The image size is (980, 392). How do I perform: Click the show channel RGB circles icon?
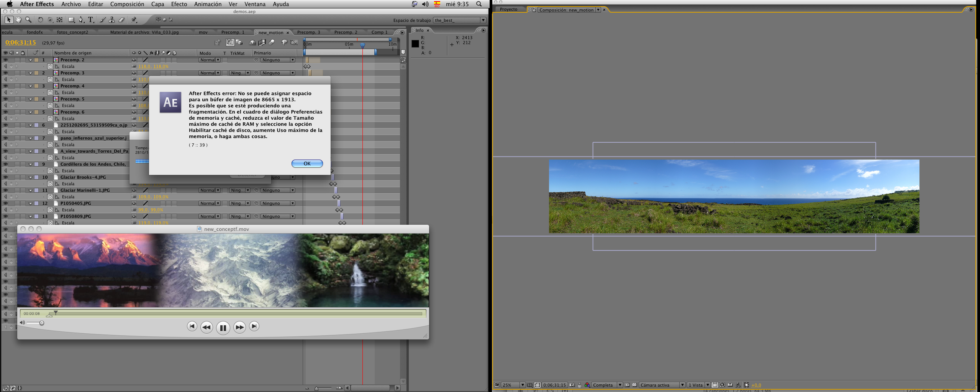[587, 385]
